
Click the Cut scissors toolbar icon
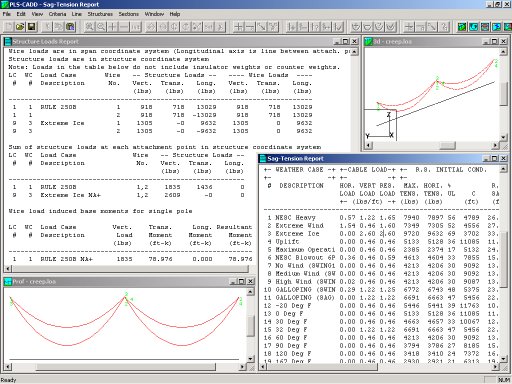48,27
